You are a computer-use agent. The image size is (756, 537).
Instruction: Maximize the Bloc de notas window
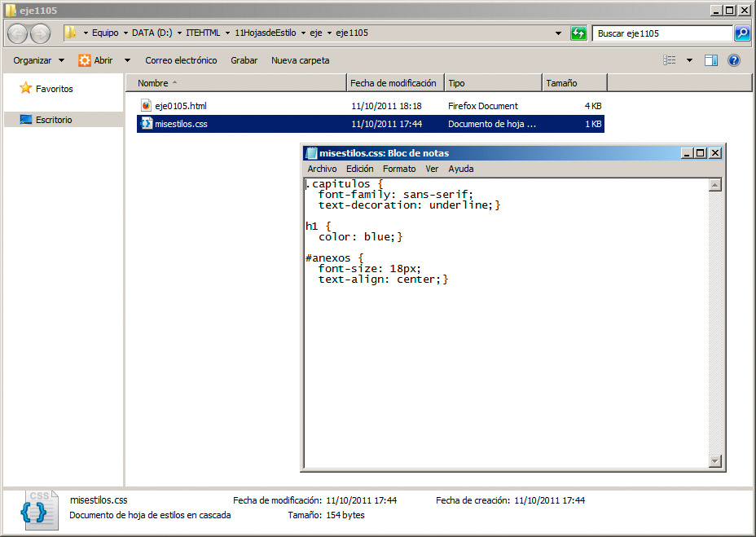[x=701, y=153]
